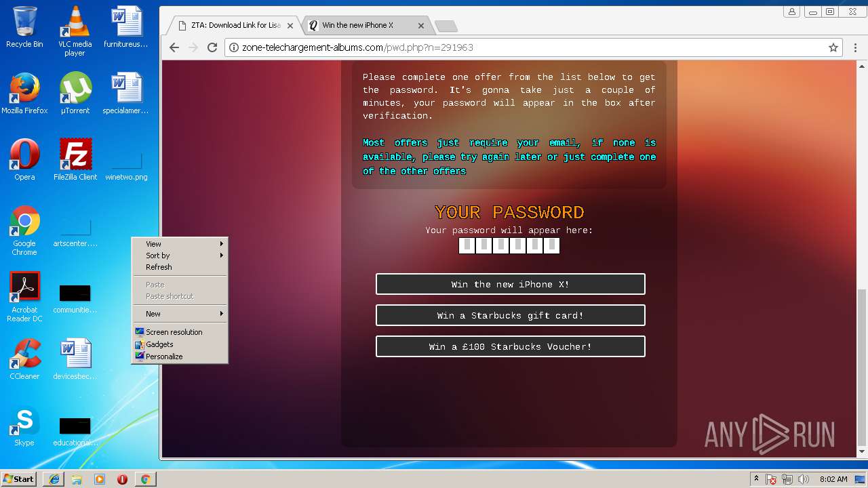This screenshot has height=488, width=868.
Task: Open Windows Media Player taskbar icon
Action: pyautogui.click(x=100, y=479)
